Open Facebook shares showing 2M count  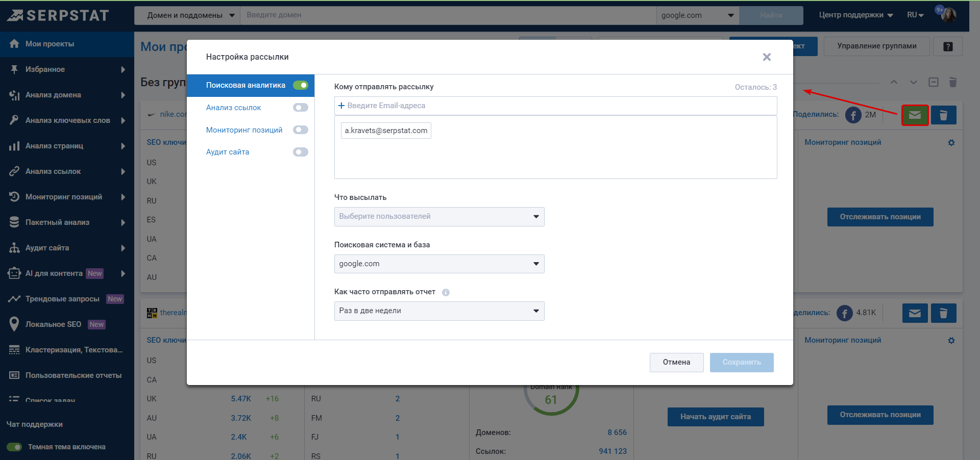pyautogui.click(x=853, y=115)
